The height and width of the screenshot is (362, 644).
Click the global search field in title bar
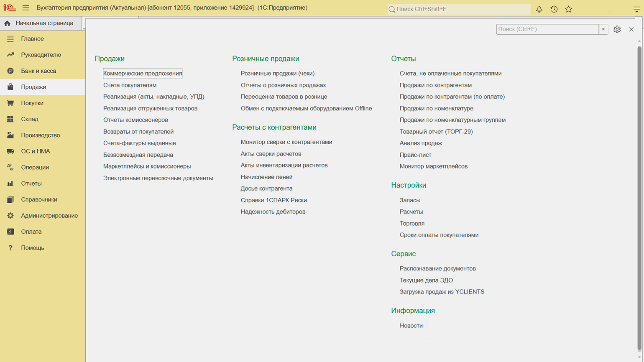459,9
